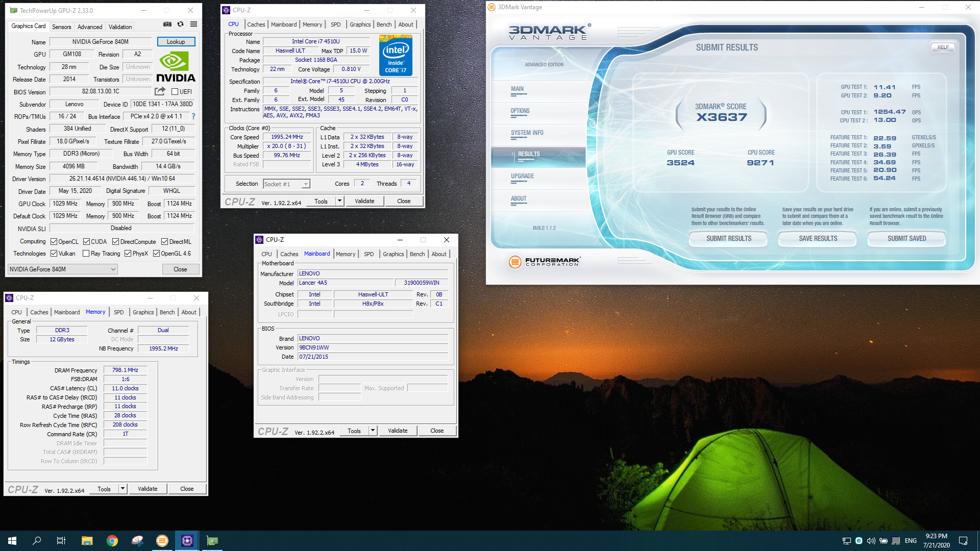Select SPD tab in CPU-Z Mainboard window

(369, 254)
